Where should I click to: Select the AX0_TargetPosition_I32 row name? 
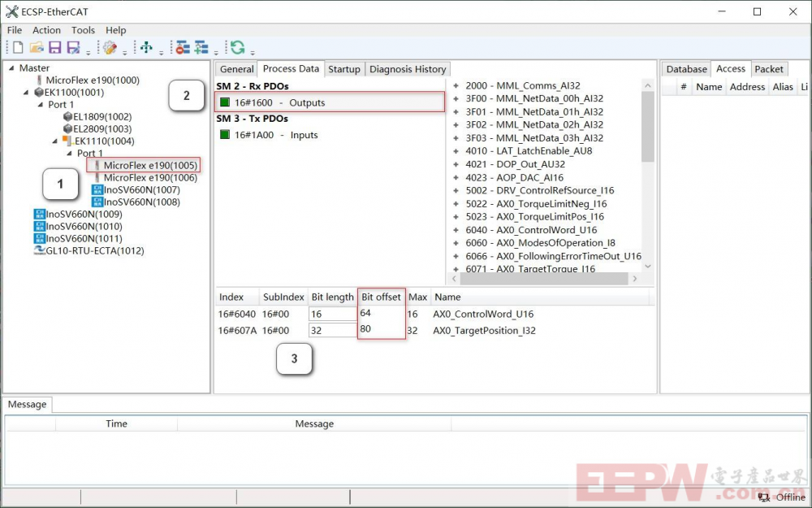484,331
